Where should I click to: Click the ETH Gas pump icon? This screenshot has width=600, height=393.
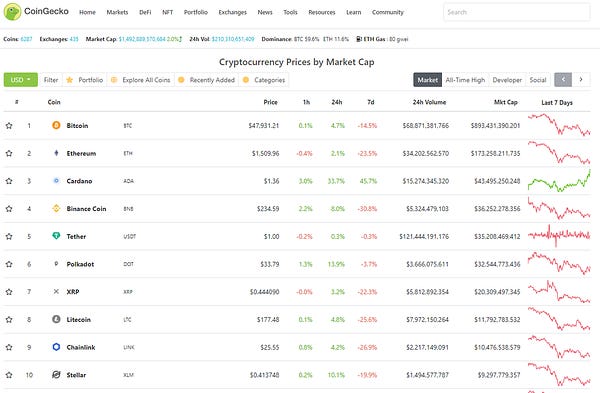(x=359, y=39)
